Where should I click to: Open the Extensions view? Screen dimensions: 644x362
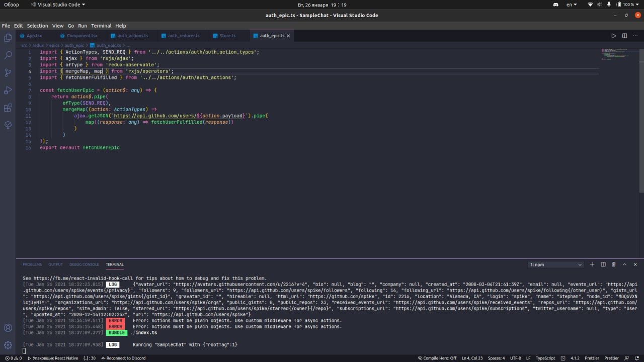pyautogui.click(x=8, y=108)
